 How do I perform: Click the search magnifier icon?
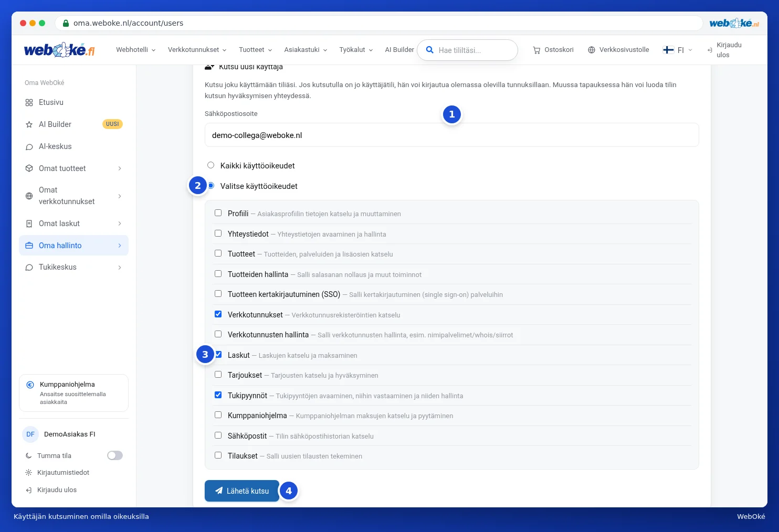pyautogui.click(x=429, y=50)
